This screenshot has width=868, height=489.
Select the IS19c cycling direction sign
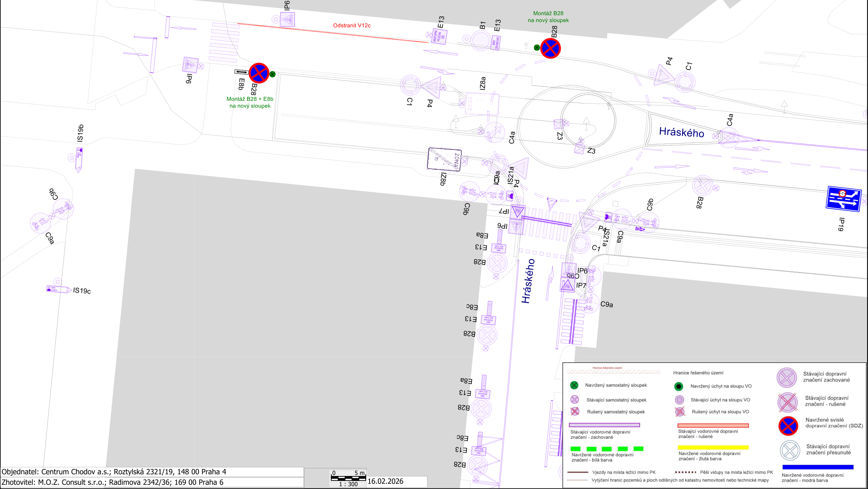pos(59,289)
